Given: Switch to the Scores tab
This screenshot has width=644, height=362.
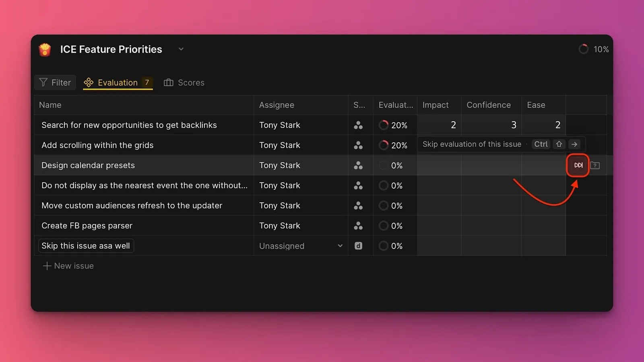Looking at the screenshot, I should pyautogui.click(x=184, y=82).
